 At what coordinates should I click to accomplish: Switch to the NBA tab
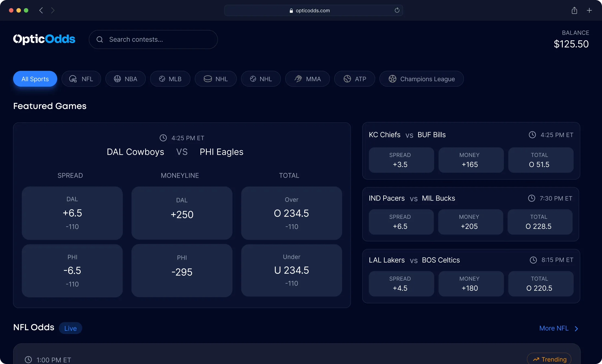[x=126, y=79]
